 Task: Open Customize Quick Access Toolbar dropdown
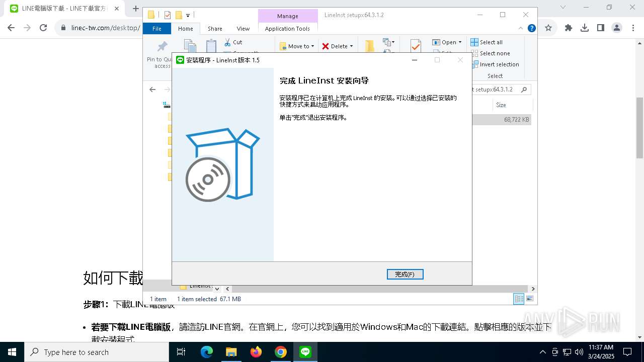pos(188,16)
